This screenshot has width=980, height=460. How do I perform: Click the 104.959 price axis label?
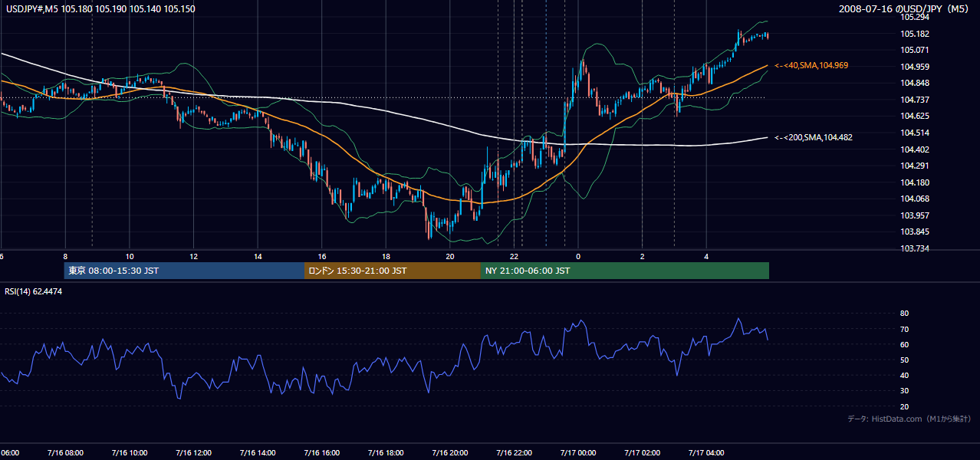tap(914, 67)
